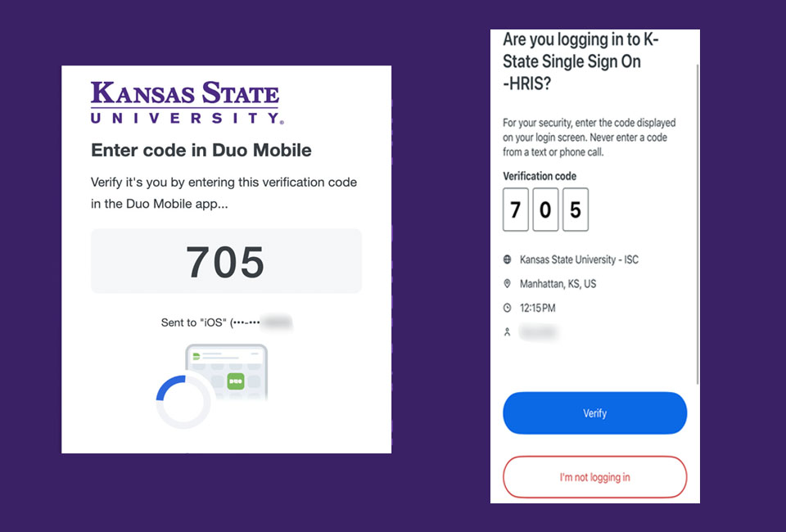This screenshot has width=786, height=532.
Task: Click the large 705 verification code display
Action: [226, 261]
